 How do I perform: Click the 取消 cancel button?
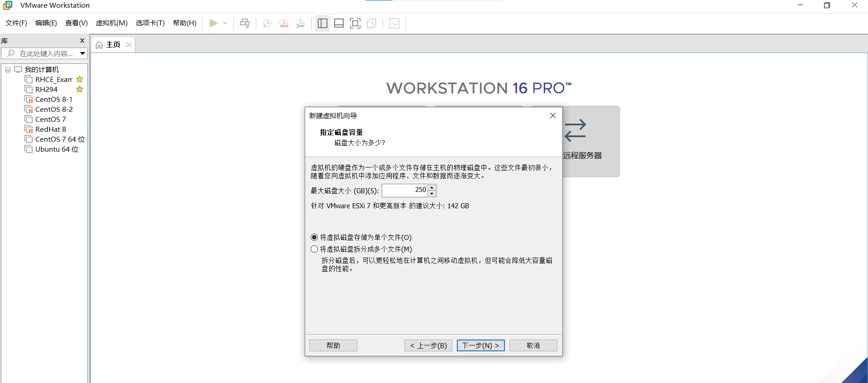click(533, 345)
